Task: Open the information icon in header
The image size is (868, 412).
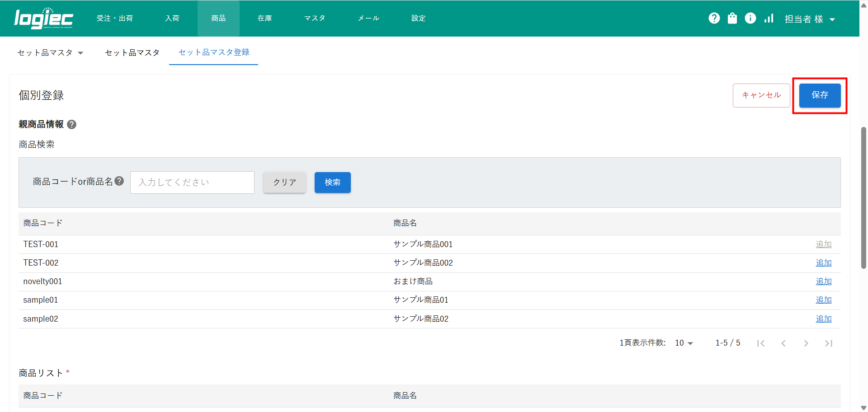Action: [750, 18]
